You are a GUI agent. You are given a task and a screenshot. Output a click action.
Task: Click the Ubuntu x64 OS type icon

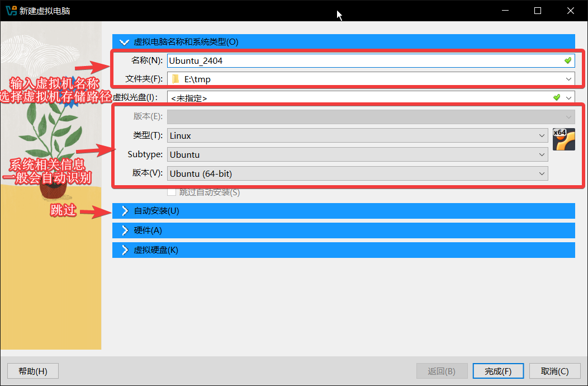(x=563, y=139)
